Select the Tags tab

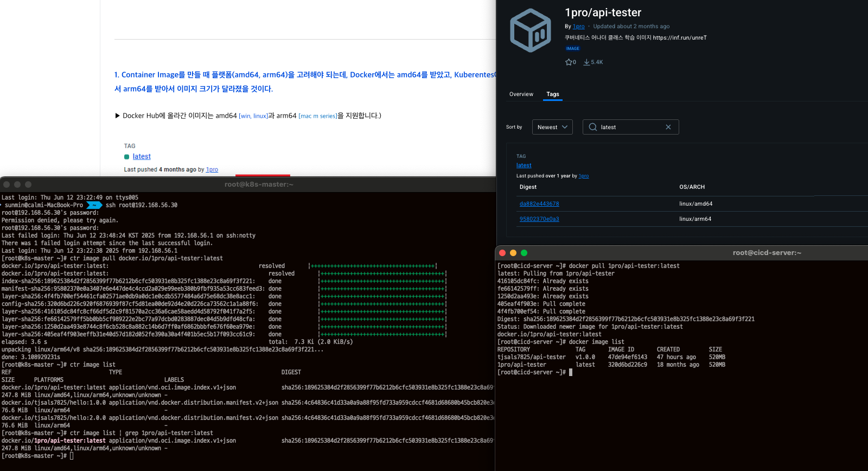click(x=553, y=94)
